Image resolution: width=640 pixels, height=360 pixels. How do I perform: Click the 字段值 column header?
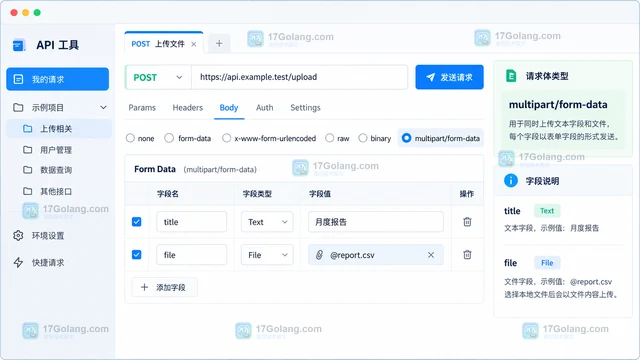click(320, 194)
